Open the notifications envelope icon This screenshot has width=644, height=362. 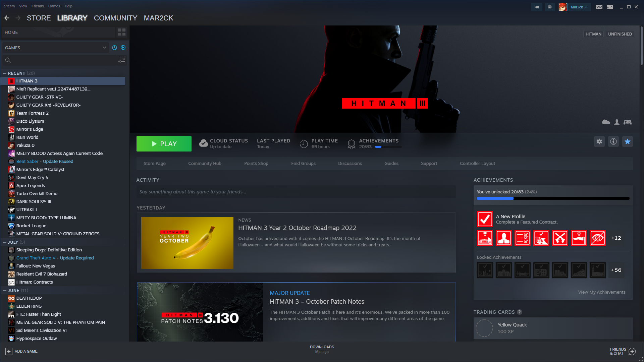(x=549, y=7)
